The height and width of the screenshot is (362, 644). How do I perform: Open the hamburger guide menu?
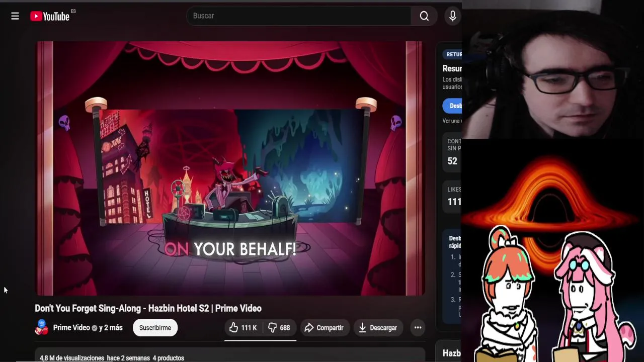[x=15, y=16]
